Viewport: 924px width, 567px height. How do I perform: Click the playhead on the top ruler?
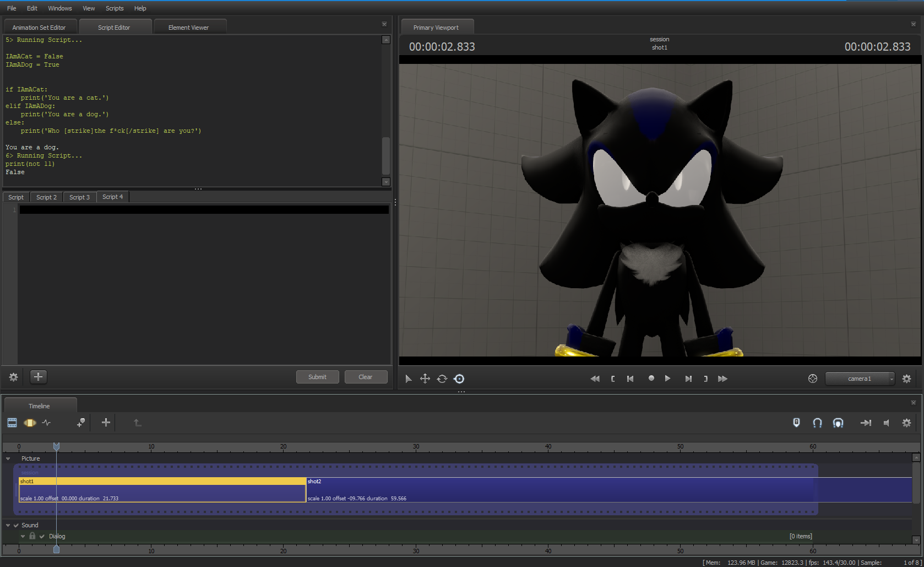(56, 446)
